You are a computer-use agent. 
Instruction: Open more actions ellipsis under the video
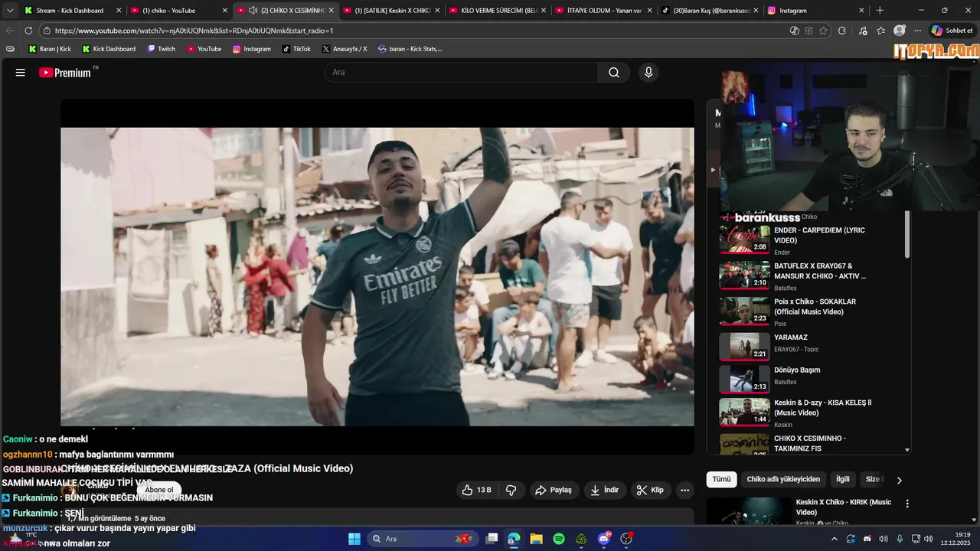click(x=685, y=490)
